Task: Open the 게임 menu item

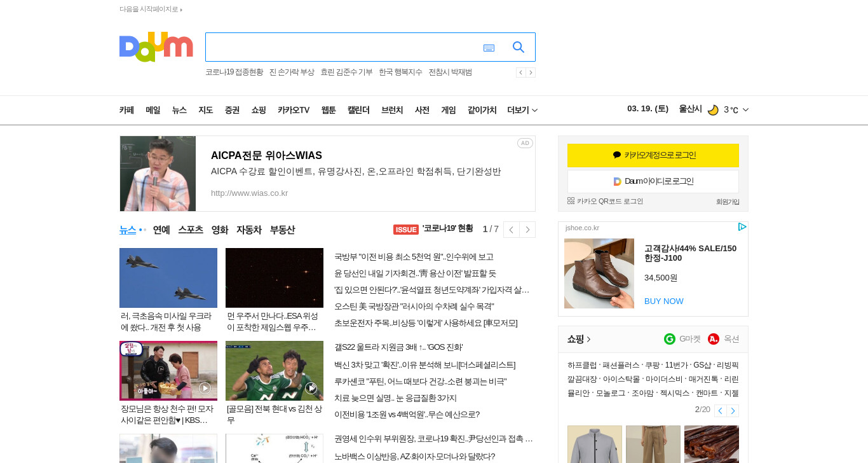Action: tap(449, 110)
